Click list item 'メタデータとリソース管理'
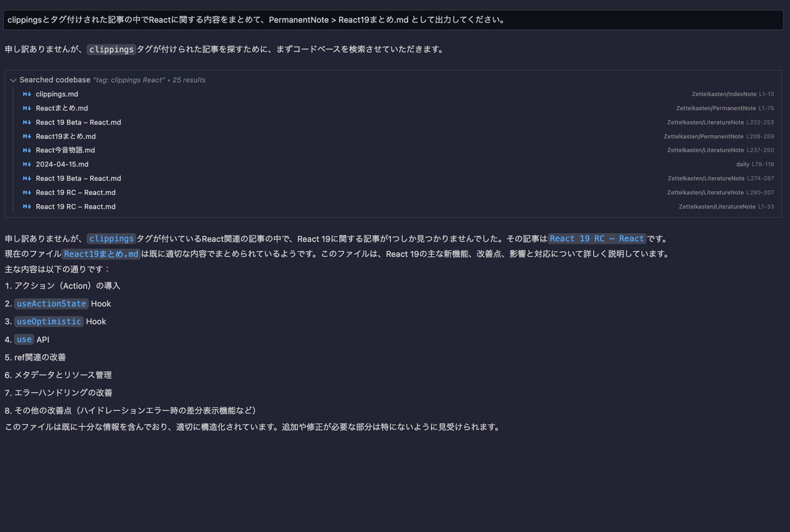Viewport: 790px width, 532px height. tap(63, 375)
